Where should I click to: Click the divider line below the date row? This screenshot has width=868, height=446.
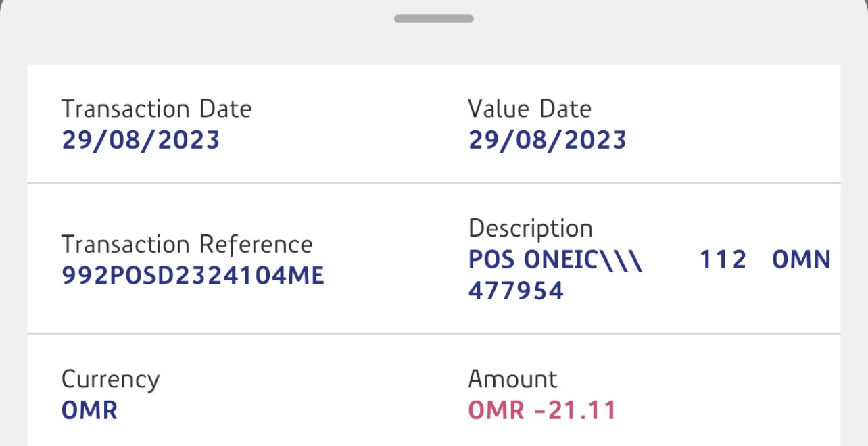click(433, 182)
